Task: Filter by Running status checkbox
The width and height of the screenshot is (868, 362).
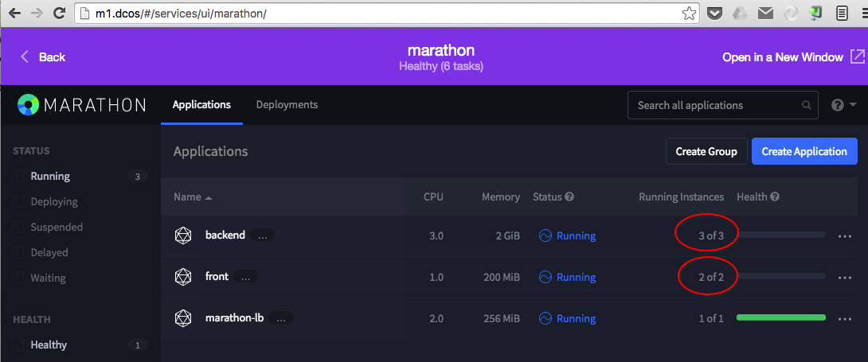Action: tap(18, 177)
